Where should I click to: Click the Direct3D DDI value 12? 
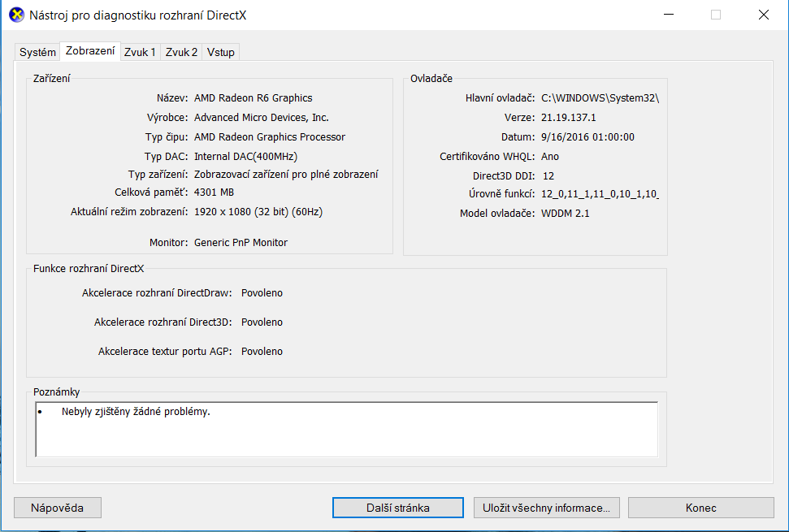click(x=548, y=176)
